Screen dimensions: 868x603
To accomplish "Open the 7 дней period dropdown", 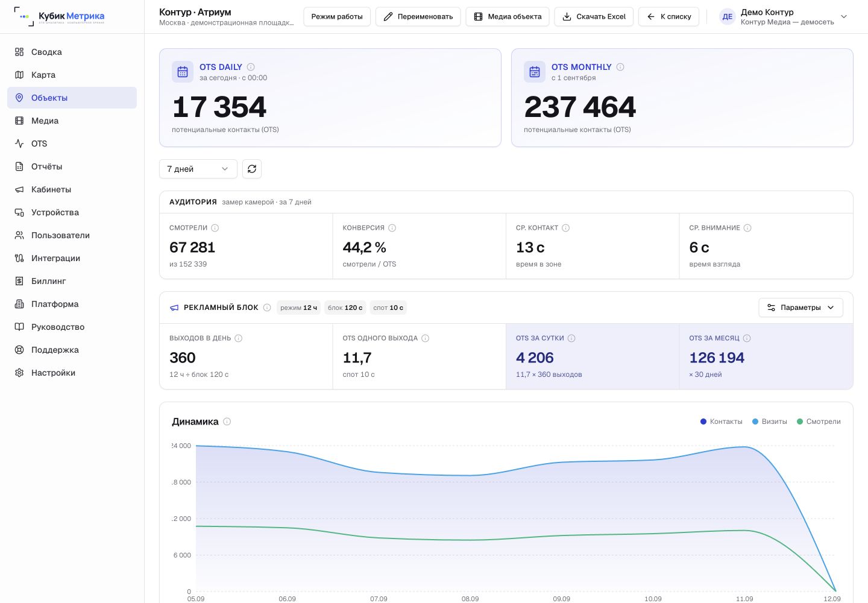I will tap(198, 169).
